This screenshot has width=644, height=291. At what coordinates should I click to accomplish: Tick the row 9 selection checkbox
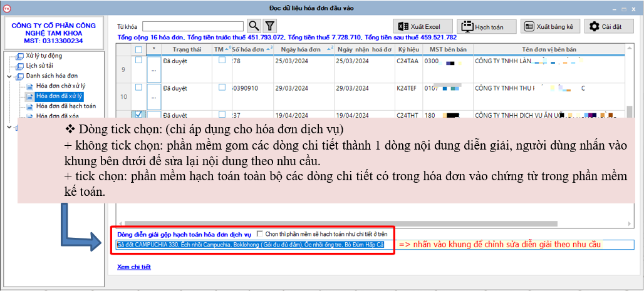pos(139,61)
